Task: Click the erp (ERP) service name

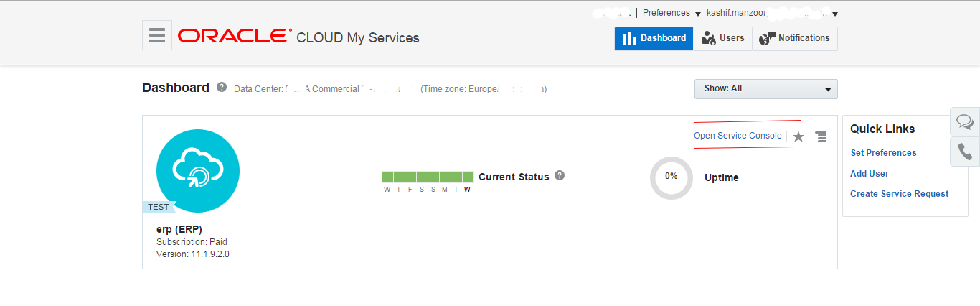Action: coord(179,229)
